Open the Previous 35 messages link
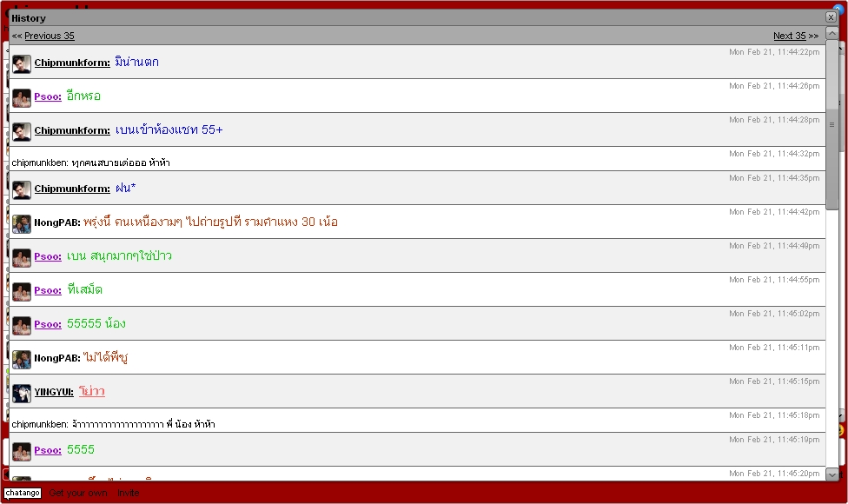 (50, 36)
